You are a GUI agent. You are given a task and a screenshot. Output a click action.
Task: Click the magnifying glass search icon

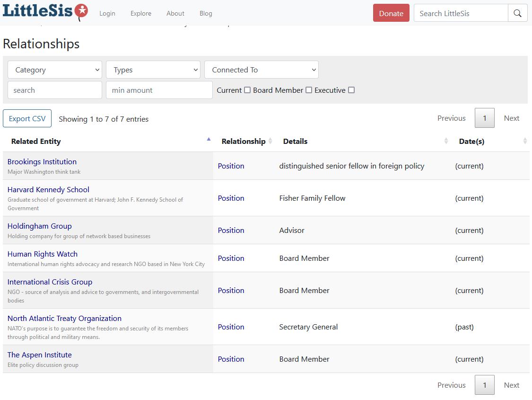(517, 13)
